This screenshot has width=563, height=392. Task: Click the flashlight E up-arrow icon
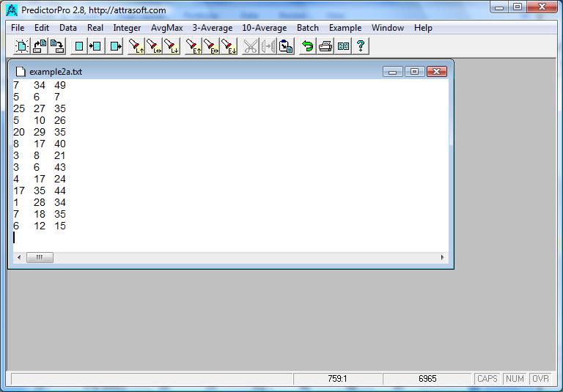194,46
